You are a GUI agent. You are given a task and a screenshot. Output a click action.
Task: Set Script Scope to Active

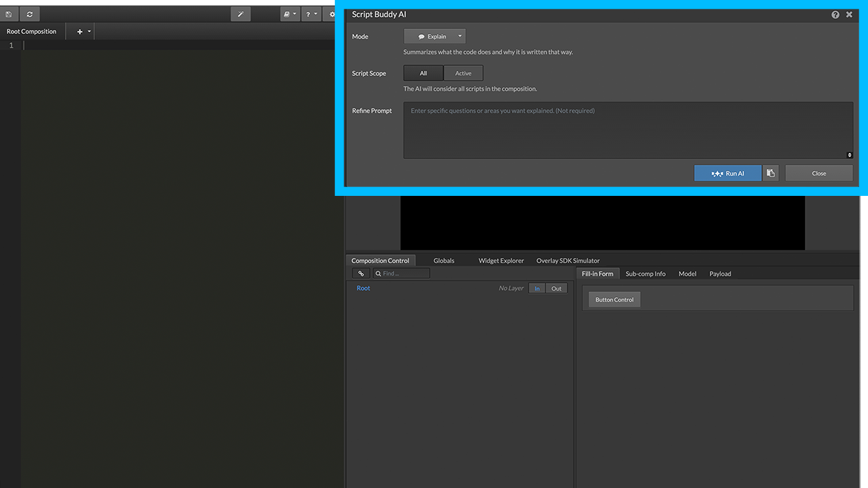[463, 73]
